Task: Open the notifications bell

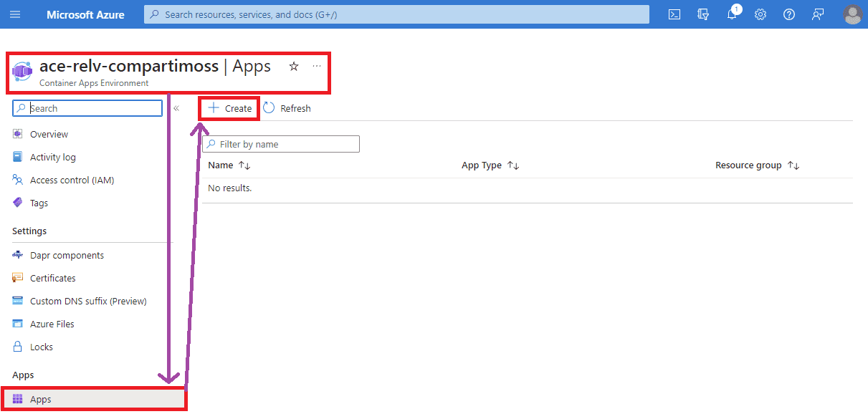Action: (x=732, y=14)
